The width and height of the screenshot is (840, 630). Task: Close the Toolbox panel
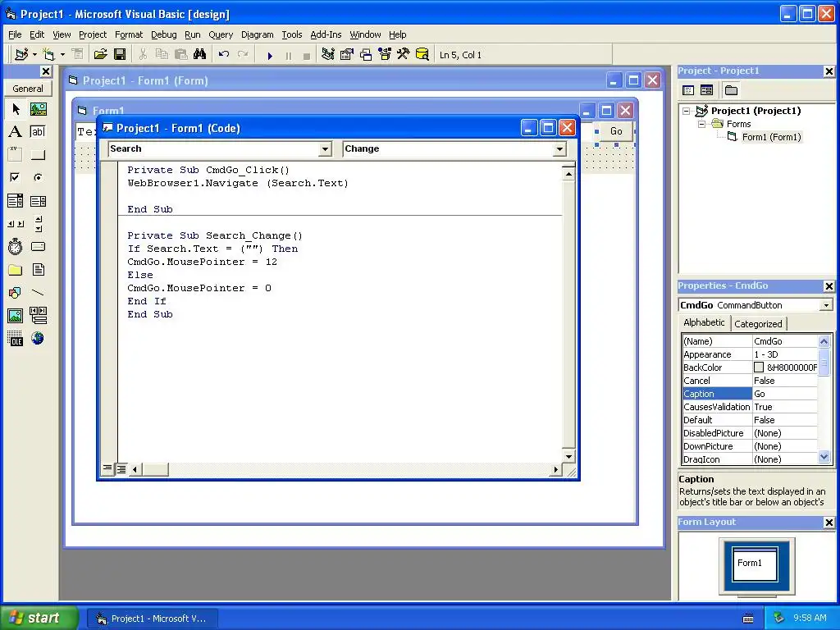point(46,71)
